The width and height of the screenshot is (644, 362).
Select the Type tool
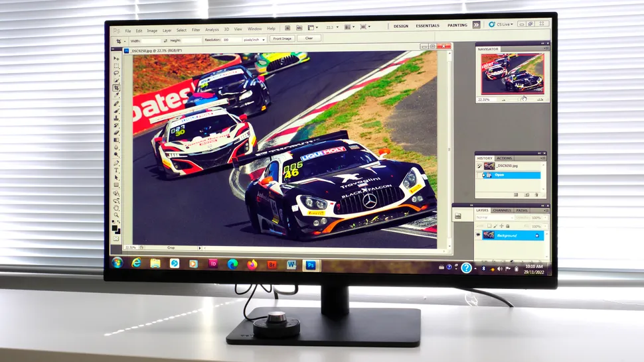click(116, 170)
